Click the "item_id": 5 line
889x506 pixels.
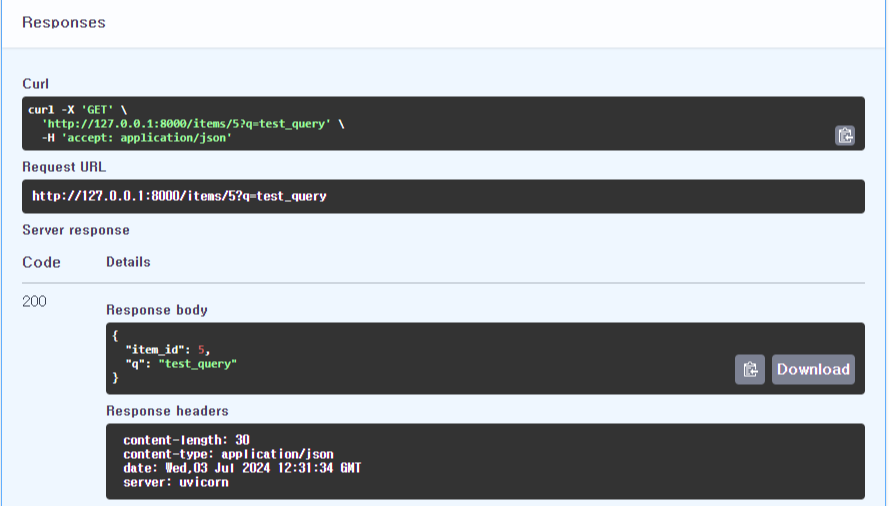168,350
